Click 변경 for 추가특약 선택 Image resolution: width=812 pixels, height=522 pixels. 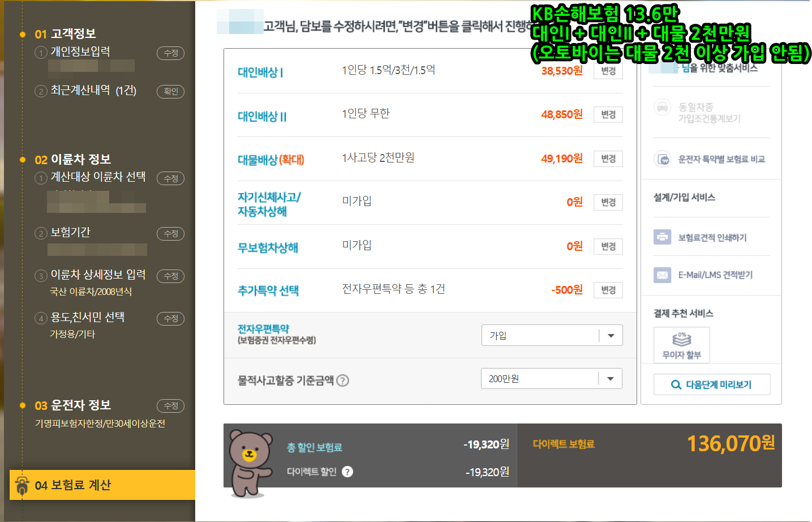[608, 290]
